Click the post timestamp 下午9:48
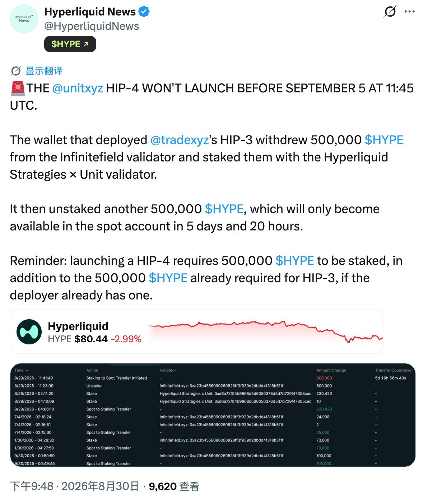The height and width of the screenshot is (504, 423). (32, 486)
